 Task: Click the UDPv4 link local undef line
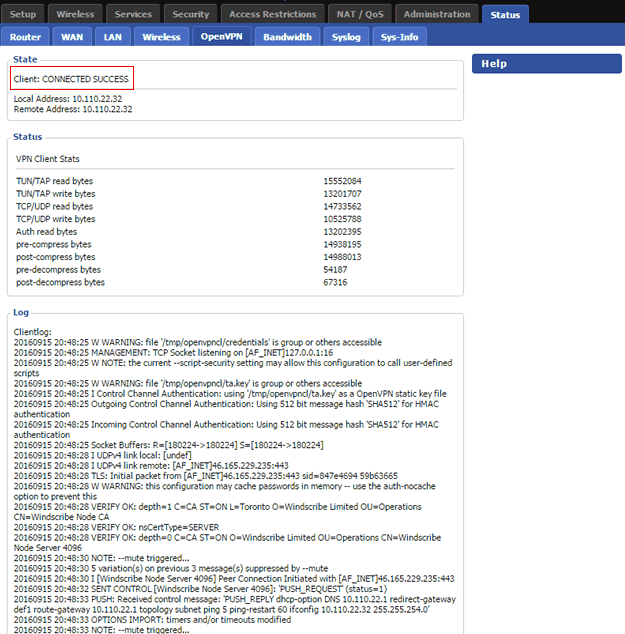point(103,455)
